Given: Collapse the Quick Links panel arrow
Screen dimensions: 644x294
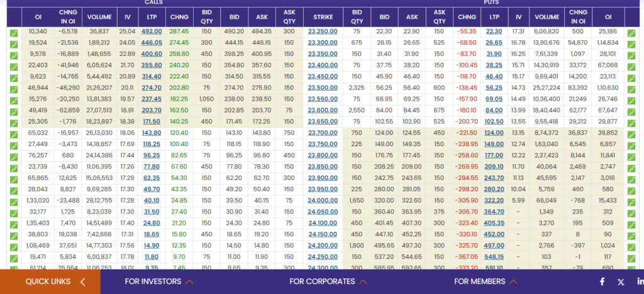Looking at the screenshot, I should pos(82,281).
